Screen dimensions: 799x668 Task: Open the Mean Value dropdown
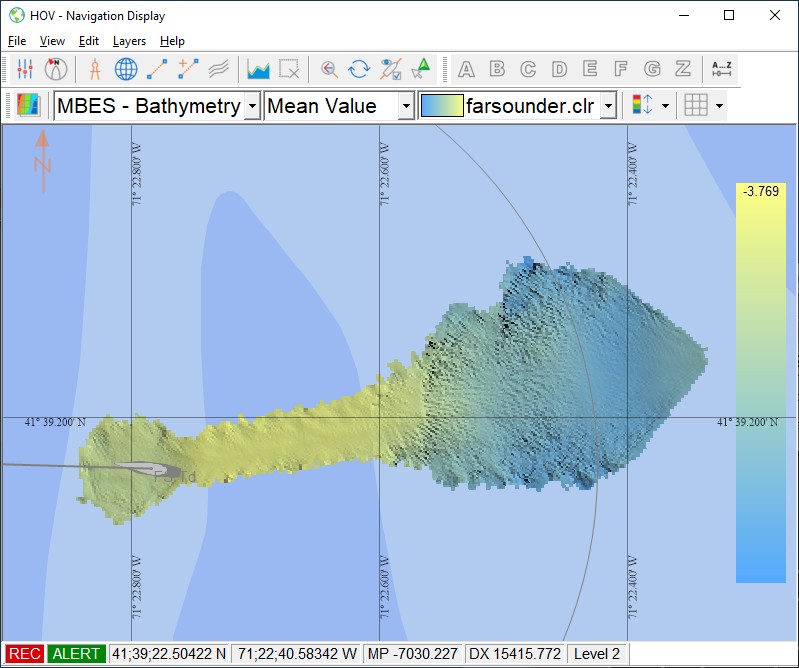tap(406, 106)
